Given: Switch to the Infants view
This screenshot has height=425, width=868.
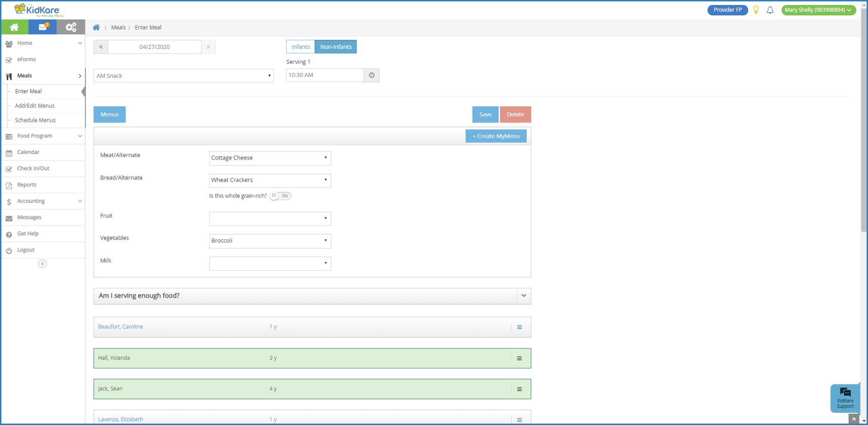Looking at the screenshot, I should (x=300, y=47).
